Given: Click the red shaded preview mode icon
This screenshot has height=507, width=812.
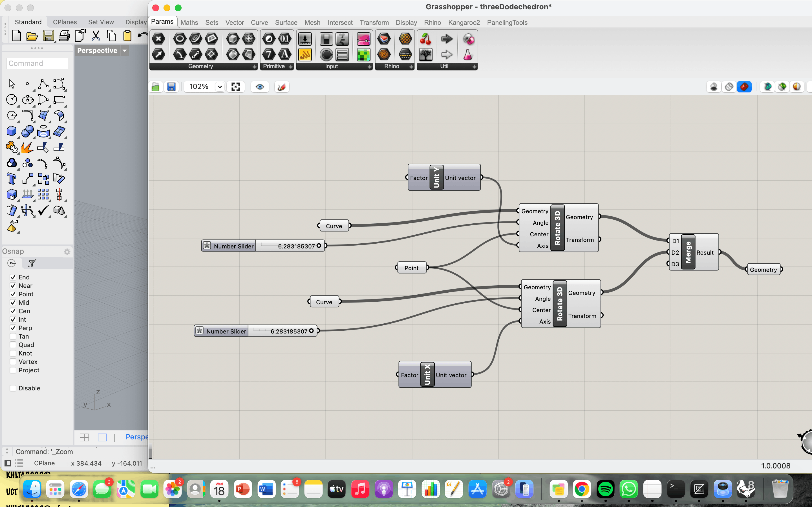Looking at the screenshot, I should click(744, 87).
